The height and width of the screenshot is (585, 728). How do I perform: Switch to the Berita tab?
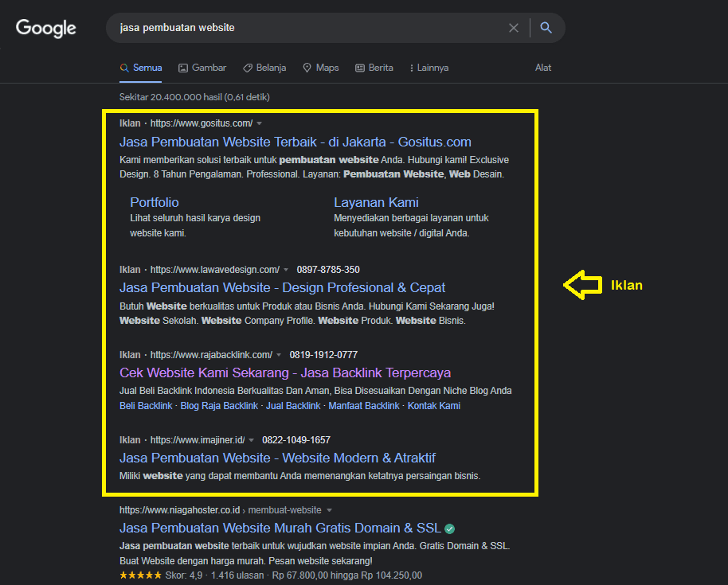point(374,68)
